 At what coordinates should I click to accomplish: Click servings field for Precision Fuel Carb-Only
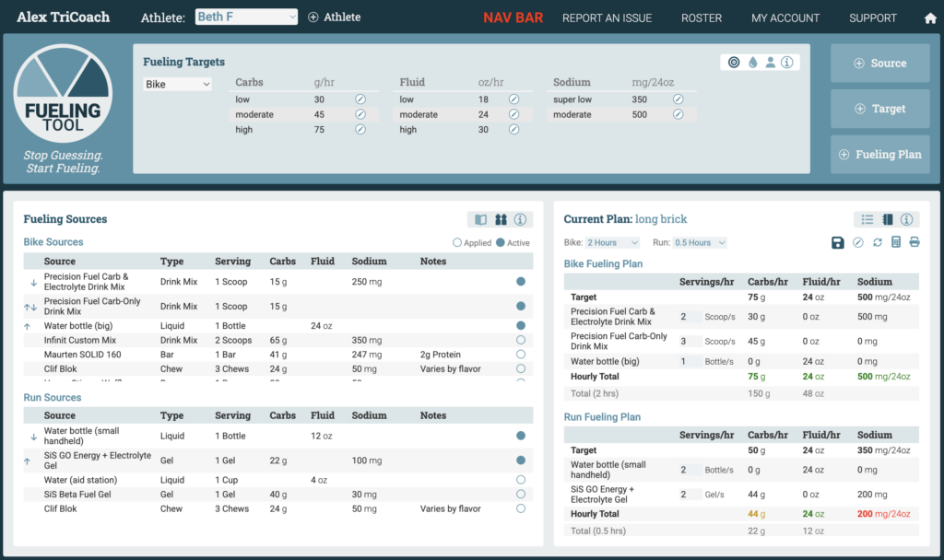pos(690,341)
